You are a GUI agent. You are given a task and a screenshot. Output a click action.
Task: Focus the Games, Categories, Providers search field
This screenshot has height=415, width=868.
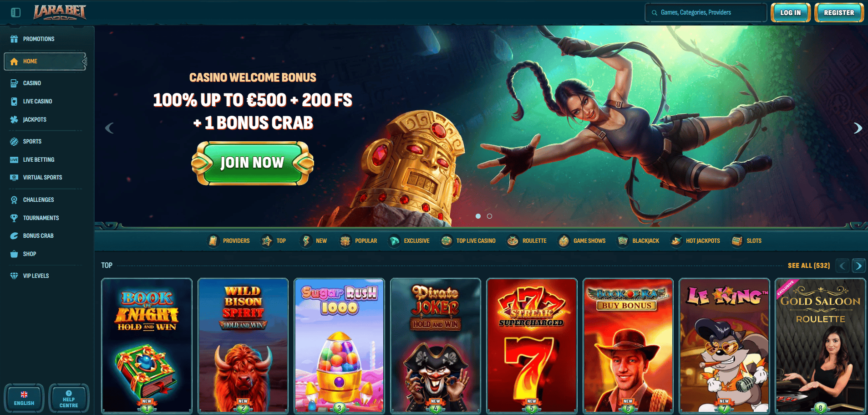click(706, 12)
